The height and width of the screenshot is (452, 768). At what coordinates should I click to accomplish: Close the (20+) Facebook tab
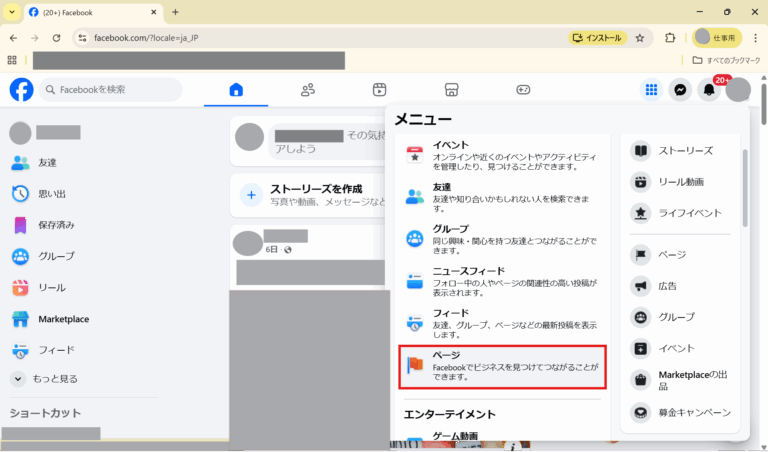[x=154, y=12]
